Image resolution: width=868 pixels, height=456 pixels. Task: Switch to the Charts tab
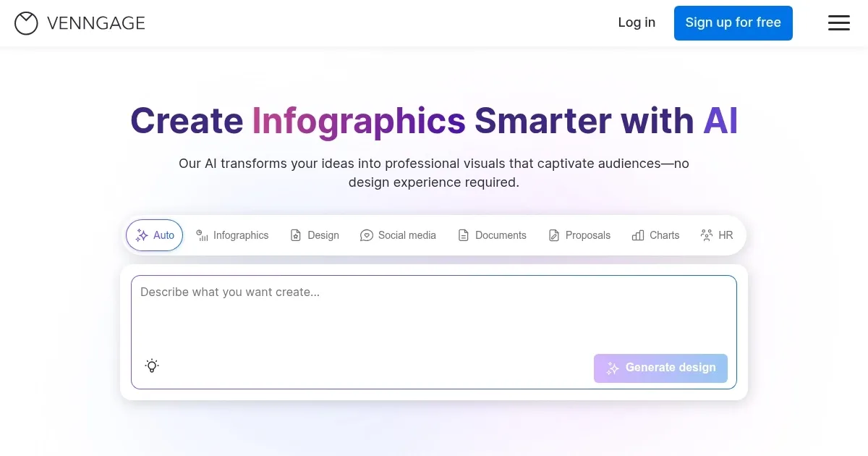(x=655, y=235)
